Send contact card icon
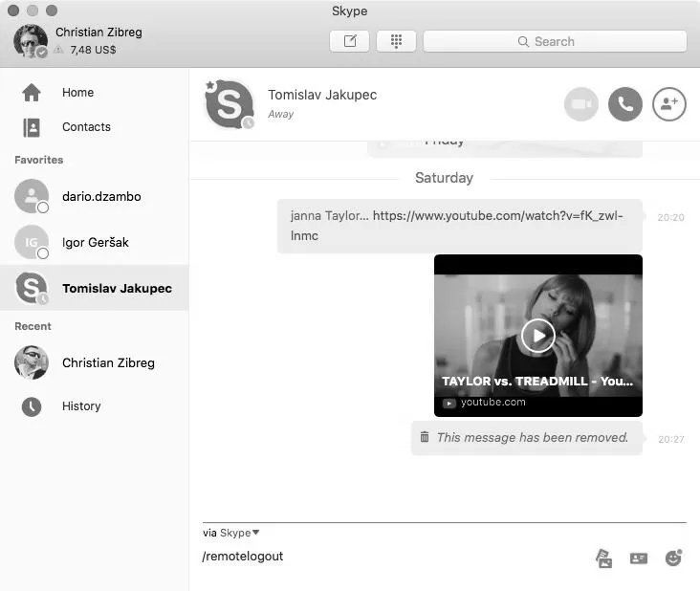 click(639, 558)
